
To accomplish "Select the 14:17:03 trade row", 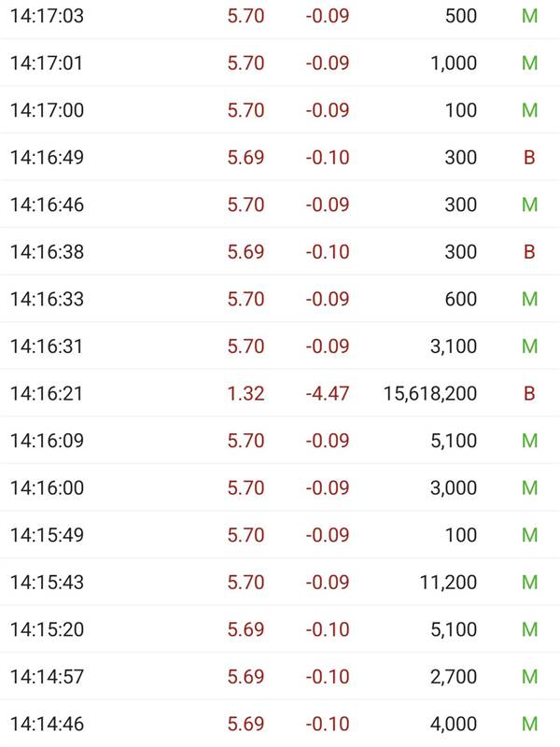I will point(280,16).
